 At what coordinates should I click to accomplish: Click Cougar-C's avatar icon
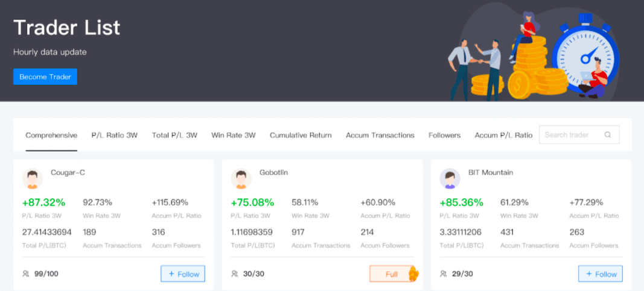(33, 179)
